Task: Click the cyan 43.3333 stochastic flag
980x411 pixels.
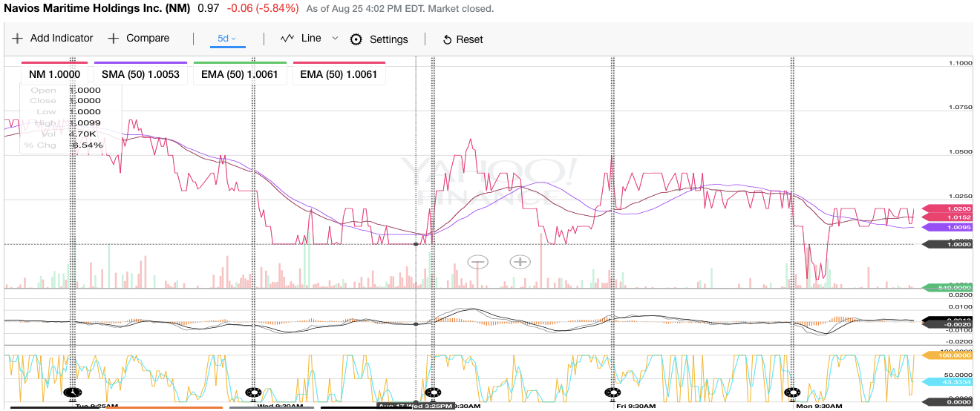Action: click(x=946, y=382)
